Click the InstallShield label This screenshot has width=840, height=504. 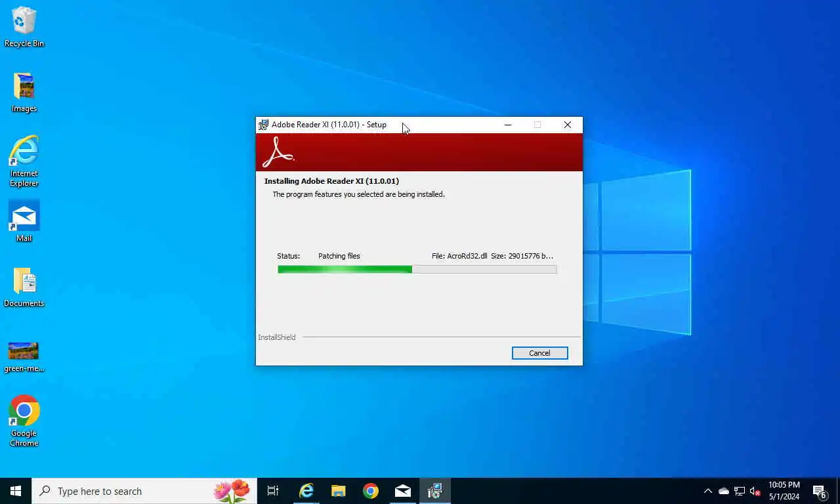pos(277,337)
